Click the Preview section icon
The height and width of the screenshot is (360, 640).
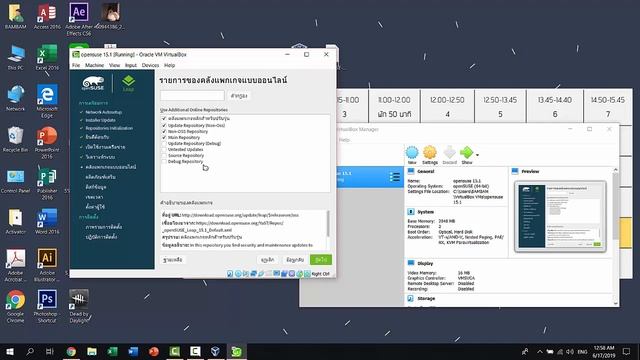click(515, 171)
